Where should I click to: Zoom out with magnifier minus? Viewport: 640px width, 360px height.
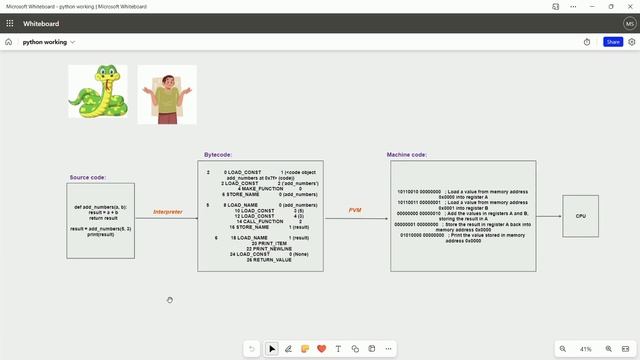tap(563, 349)
